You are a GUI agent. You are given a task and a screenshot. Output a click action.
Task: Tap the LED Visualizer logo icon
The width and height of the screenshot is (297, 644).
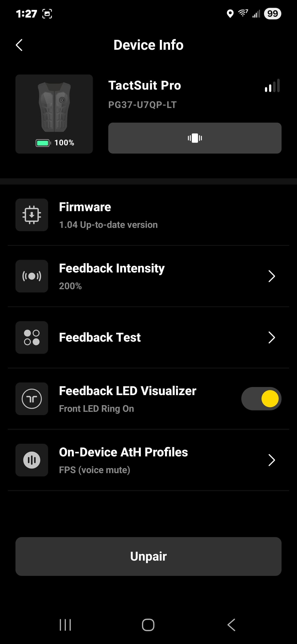pyautogui.click(x=32, y=399)
